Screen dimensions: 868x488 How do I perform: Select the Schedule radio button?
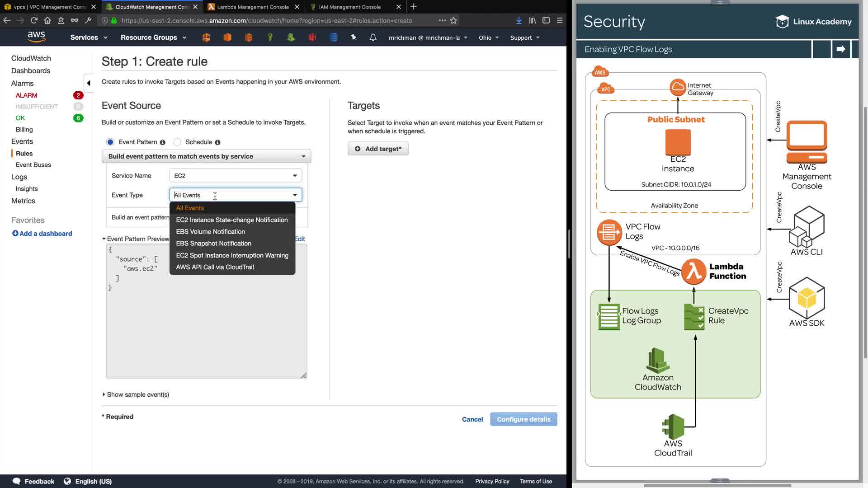(177, 142)
